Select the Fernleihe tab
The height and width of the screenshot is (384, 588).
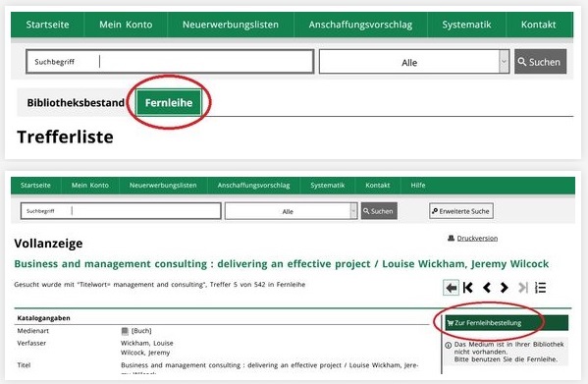point(169,102)
